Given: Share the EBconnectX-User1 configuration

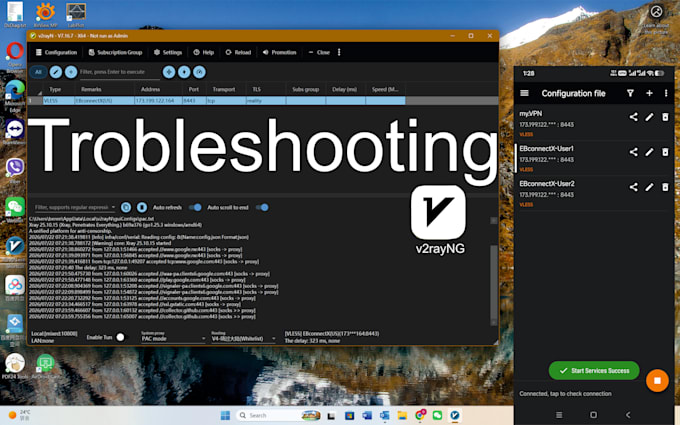Looking at the screenshot, I should [x=634, y=152].
